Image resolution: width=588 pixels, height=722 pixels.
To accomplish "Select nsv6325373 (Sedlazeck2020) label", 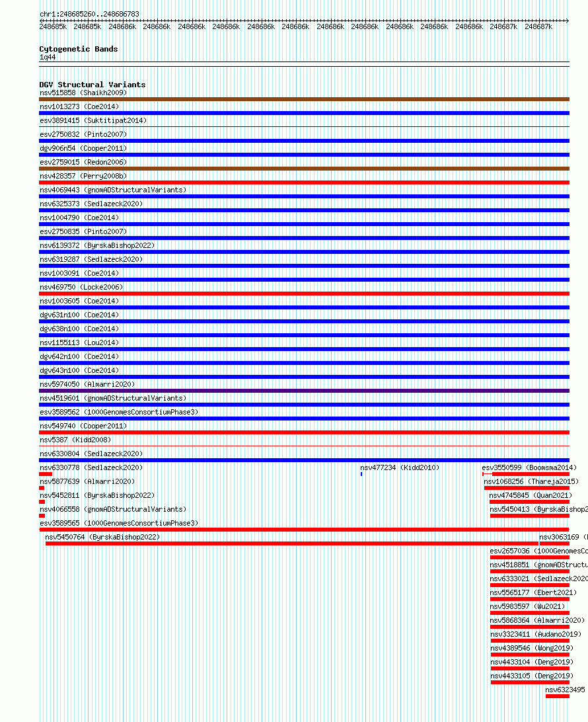I will pos(91,204).
